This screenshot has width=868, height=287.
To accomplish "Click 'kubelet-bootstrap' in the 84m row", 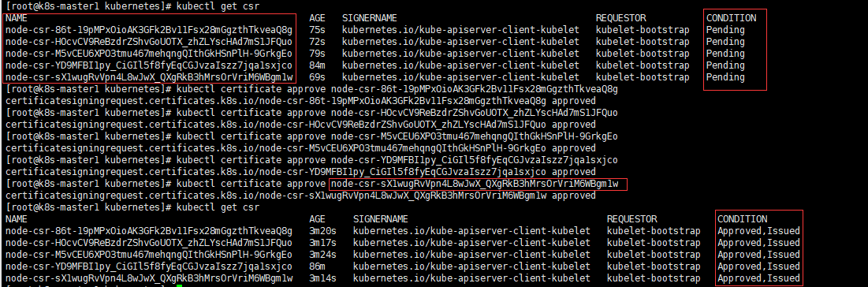I will point(643,65).
